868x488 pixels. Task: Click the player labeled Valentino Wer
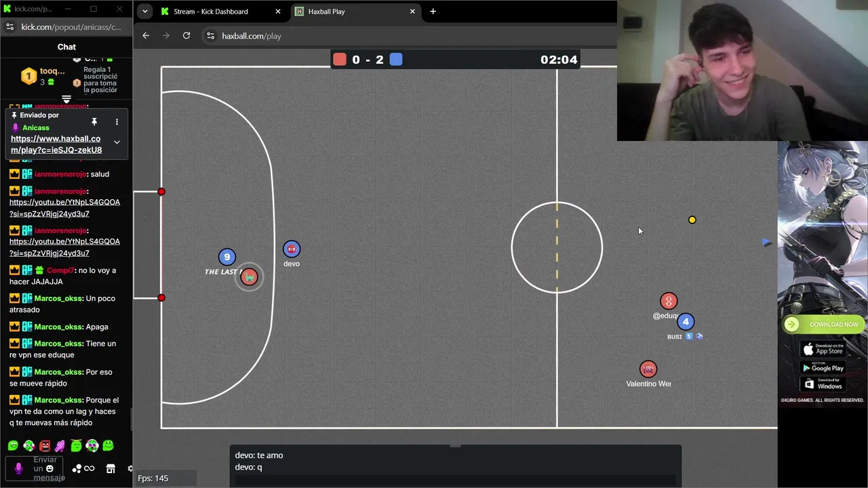(648, 369)
